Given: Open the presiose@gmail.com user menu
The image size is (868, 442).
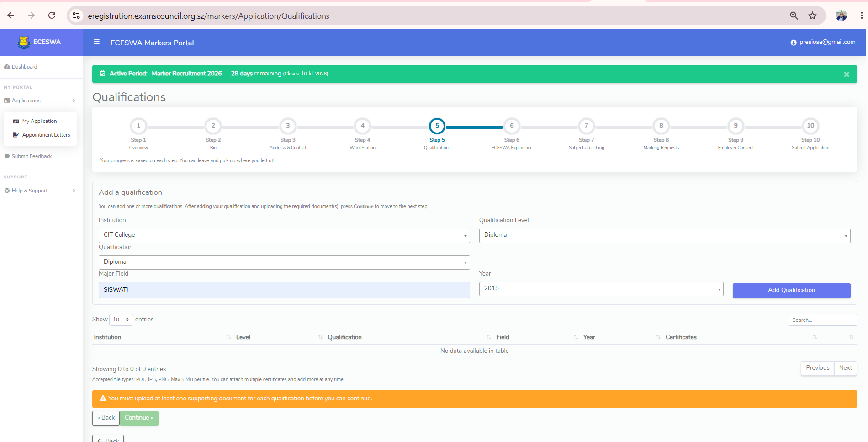Looking at the screenshot, I should tap(823, 42).
